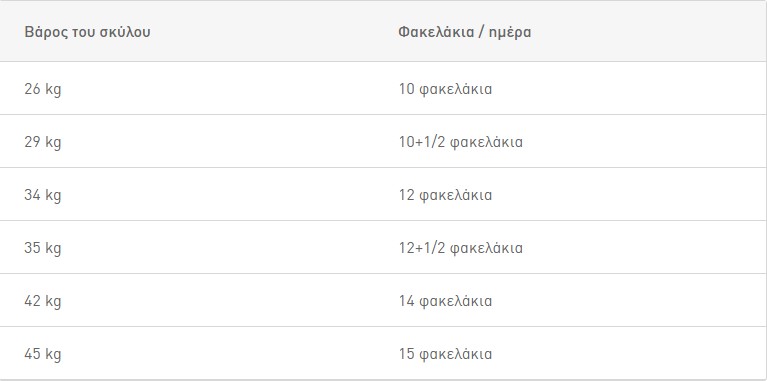The image size is (767, 381).
Task: Click the number 45 in the last row
Action: pos(32,354)
